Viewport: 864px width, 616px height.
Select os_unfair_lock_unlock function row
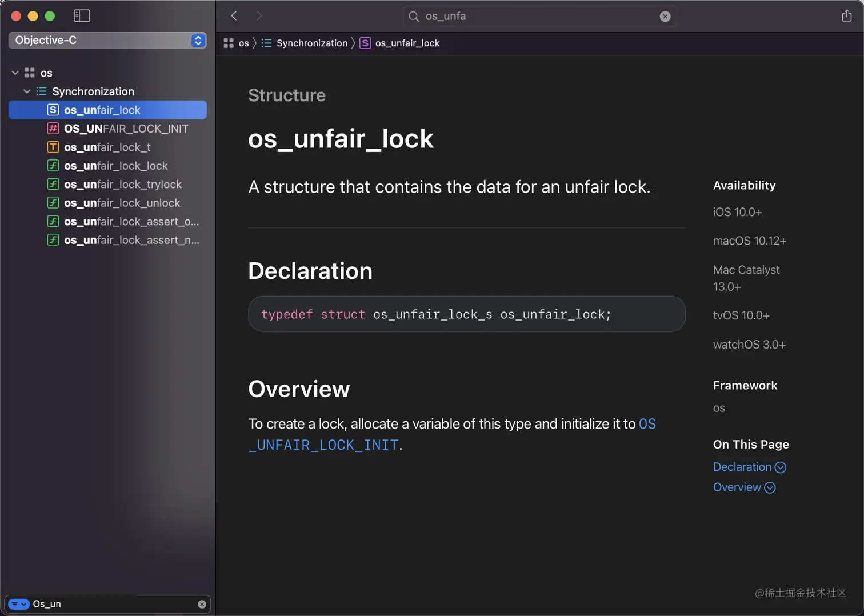(x=107, y=203)
